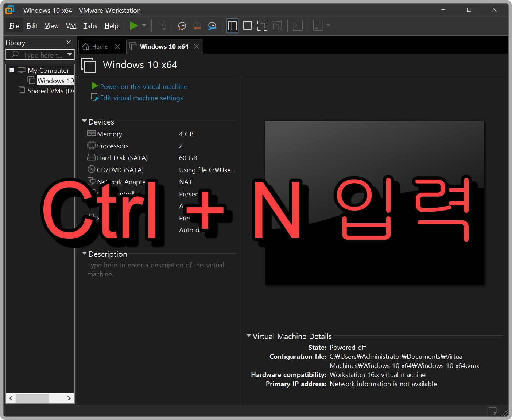Click the green Power On play button in toolbar
The width and height of the screenshot is (512, 420).
(x=134, y=25)
